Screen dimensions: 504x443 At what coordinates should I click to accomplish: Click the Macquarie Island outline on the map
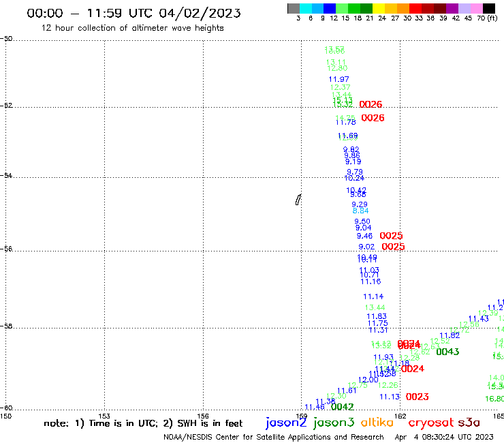pyautogui.click(x=298, y=200)
